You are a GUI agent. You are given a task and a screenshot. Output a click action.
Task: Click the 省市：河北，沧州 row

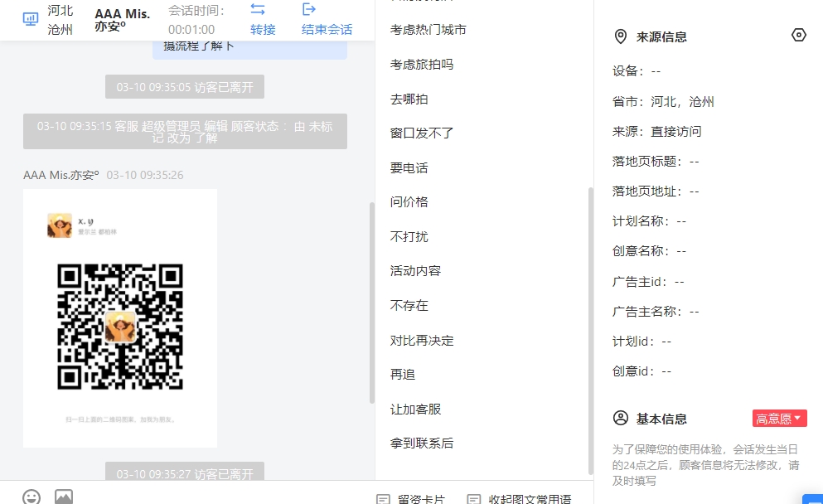[663, 102]
